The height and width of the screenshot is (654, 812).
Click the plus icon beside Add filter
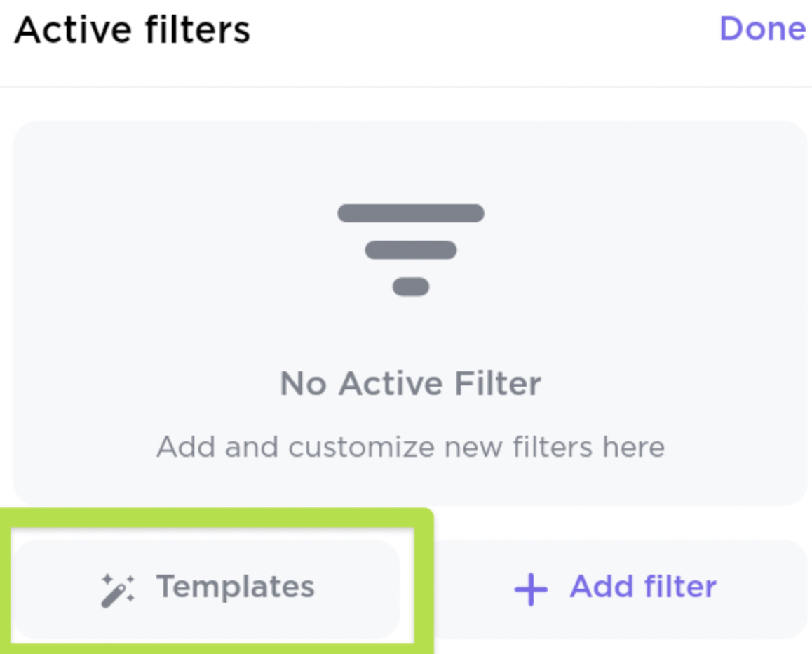[531, 589]
